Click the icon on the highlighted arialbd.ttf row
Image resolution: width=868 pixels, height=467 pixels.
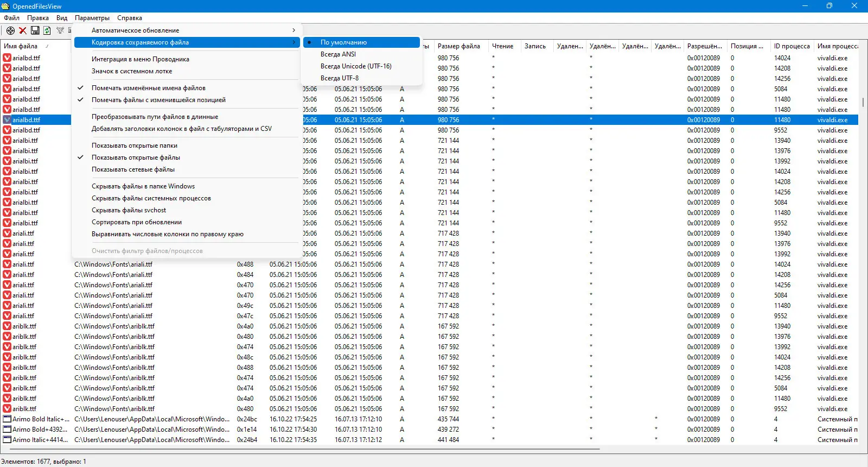[x=7, y=120]
